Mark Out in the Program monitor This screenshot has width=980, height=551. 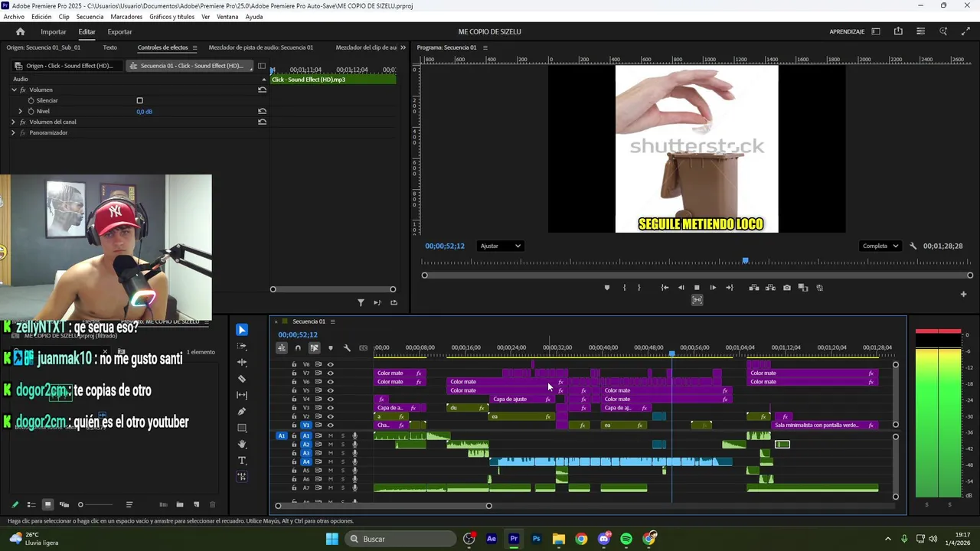click(639, 288)
